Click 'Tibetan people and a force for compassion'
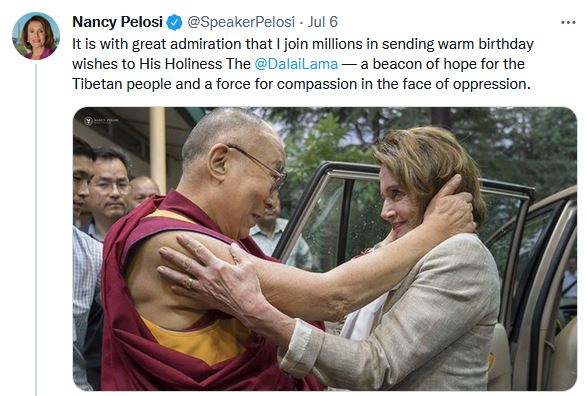This screenshot has width=587, height=396. click(215, 84)
